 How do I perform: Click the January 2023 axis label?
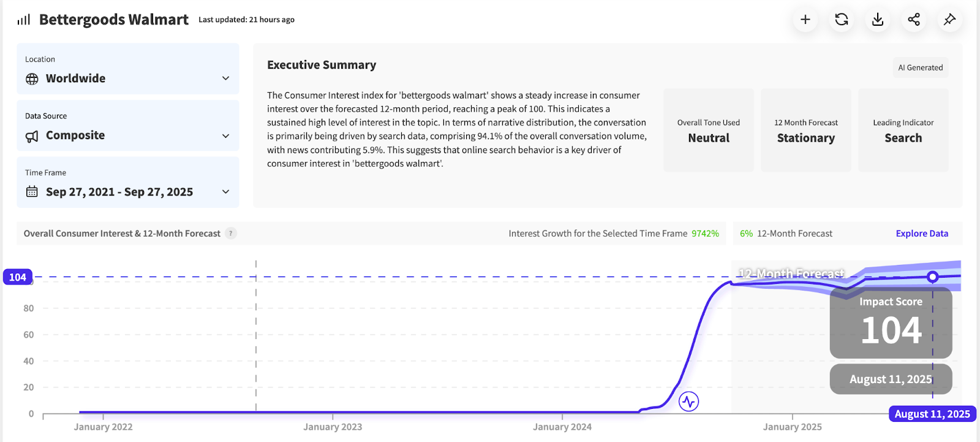tap(333, 427)
